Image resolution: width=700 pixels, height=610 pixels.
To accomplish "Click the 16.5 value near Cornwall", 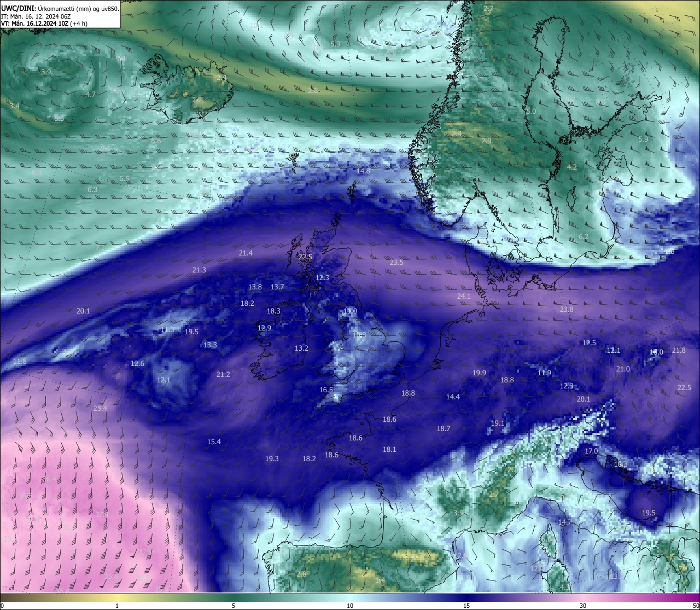I will point(326,390).
